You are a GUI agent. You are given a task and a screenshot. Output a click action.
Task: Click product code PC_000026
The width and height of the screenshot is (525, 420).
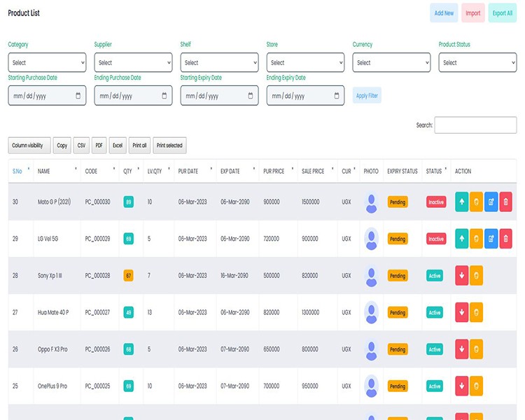[97, 349]
